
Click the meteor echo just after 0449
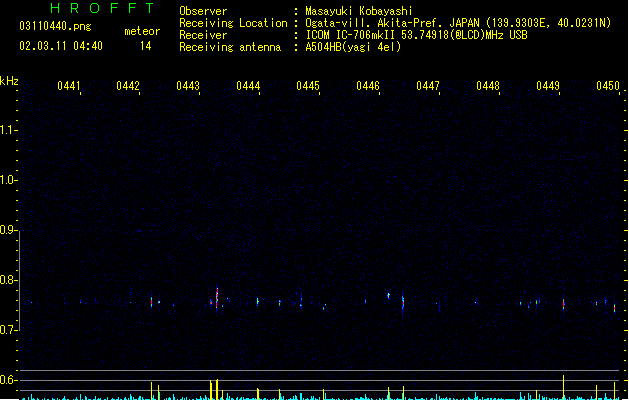click(x=564, y=303)
